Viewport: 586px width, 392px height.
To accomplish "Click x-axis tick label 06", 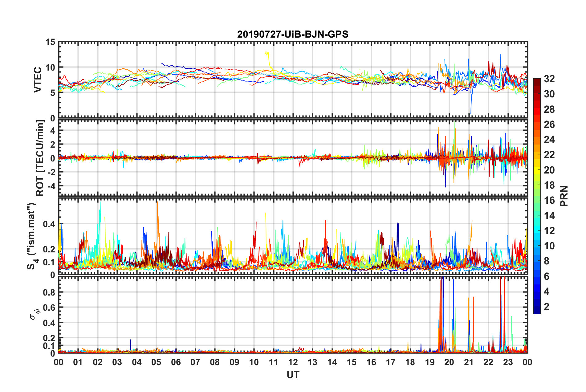I will [176, 362].
